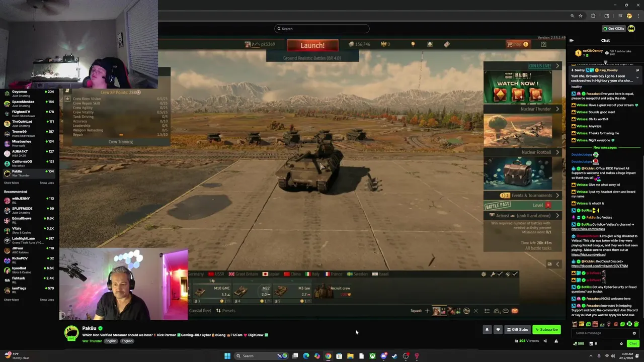Click Goyomon channel in sidebar

(30, 94)
